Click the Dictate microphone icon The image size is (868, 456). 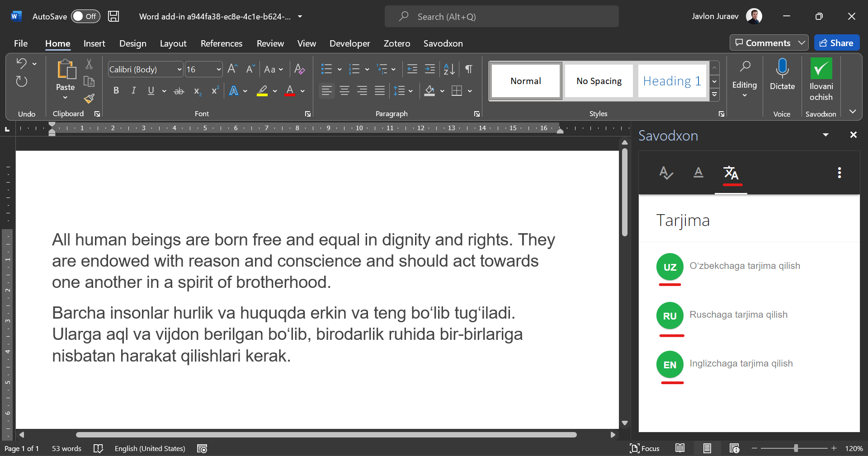tap(782, 68)
